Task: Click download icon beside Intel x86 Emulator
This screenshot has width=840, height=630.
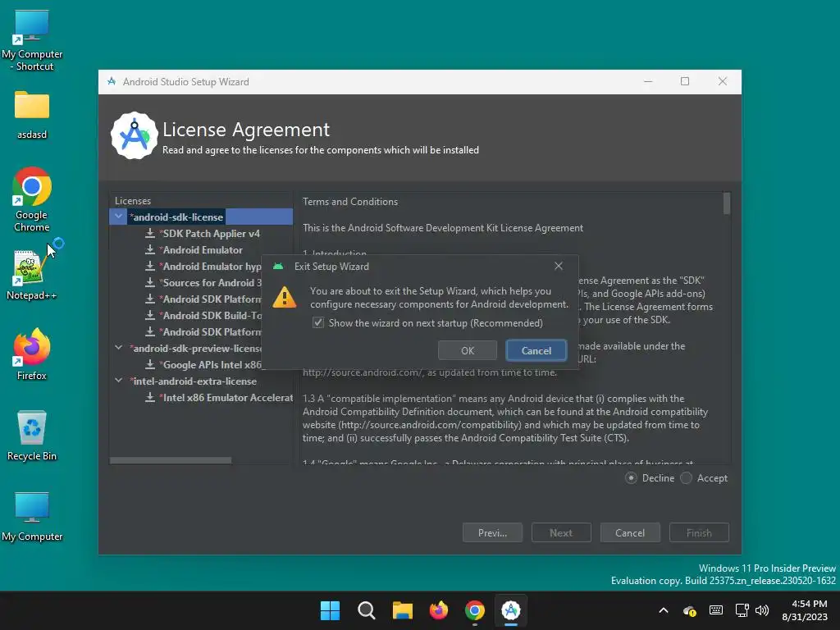Action: coord(150,398)
